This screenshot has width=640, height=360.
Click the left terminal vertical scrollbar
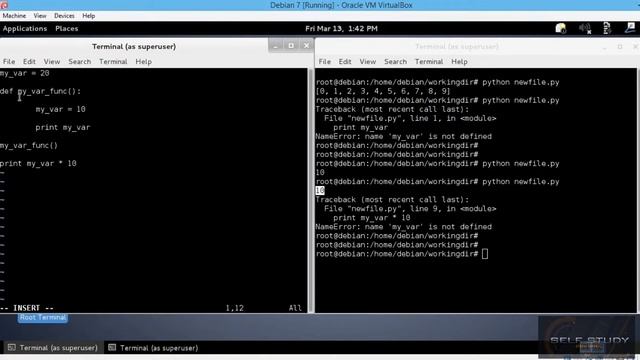311,190
